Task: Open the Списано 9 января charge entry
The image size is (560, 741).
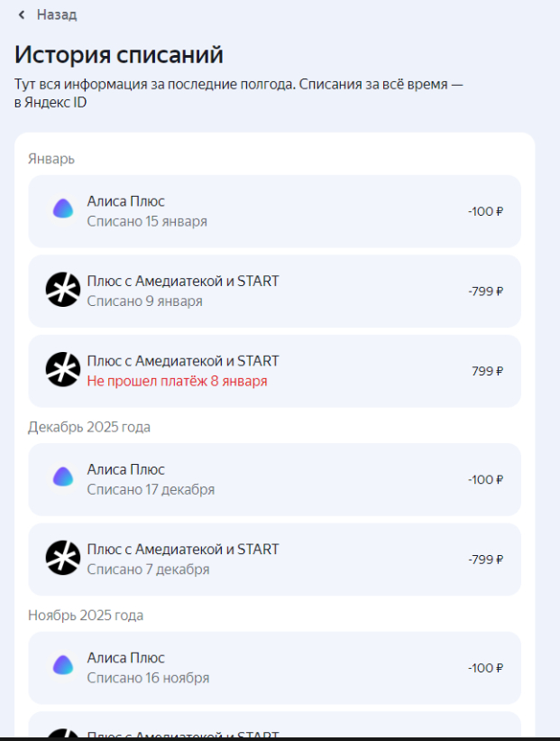Action: pyautogui.click(x=144, y=301)
